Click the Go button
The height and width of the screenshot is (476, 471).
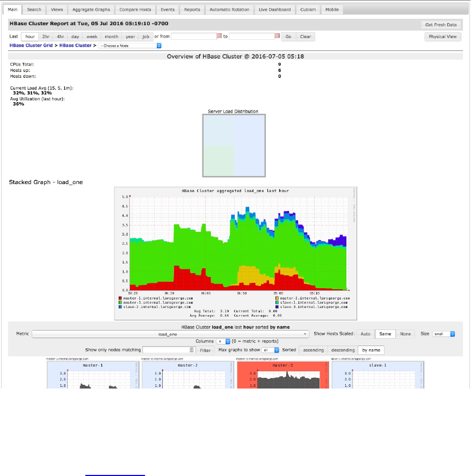coord(288,36)
